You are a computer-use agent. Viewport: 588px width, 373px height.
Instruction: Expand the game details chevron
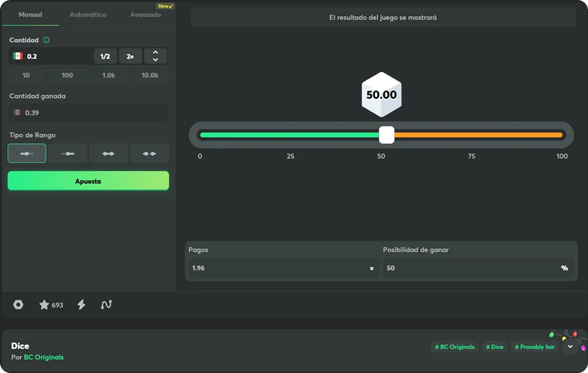click(x=570, y=347)
